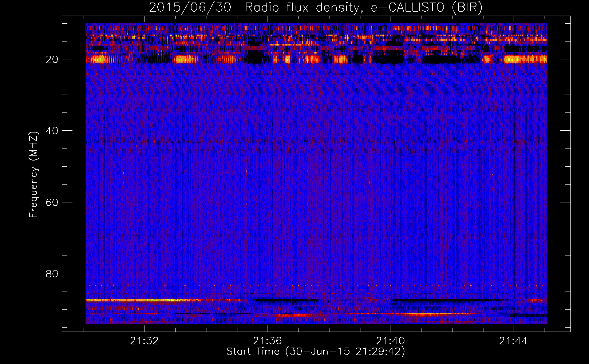This screenshot has height=364, width=589.
Task: Click the '80' frequency tick label
Action: pos(52,274)
